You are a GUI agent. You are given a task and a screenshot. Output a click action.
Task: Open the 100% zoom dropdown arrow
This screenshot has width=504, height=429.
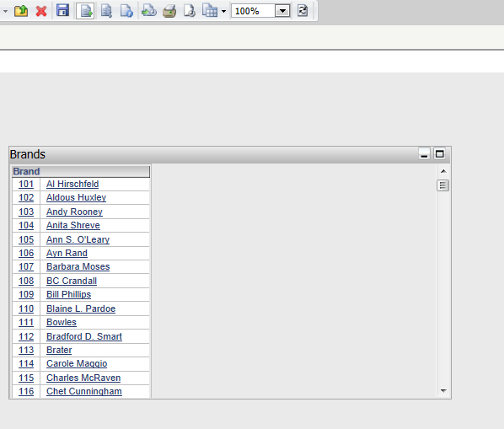click(x=282, y=11)
